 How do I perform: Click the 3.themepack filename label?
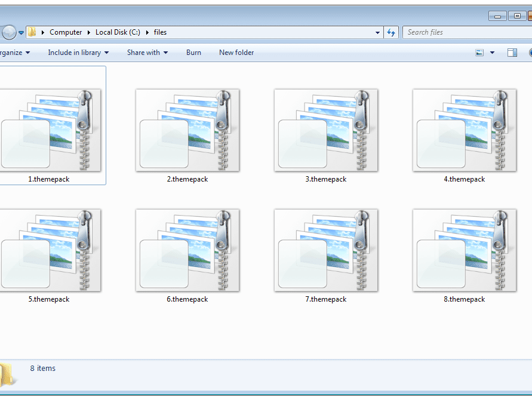[x=326, y=179]
